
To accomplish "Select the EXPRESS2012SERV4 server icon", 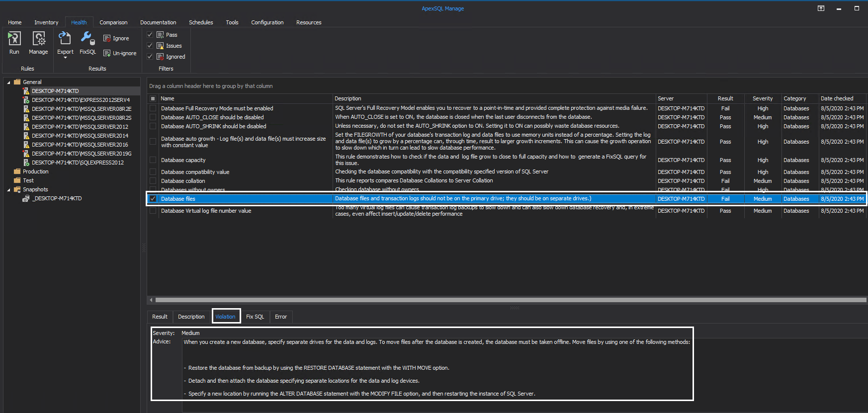I will point(26,100).
